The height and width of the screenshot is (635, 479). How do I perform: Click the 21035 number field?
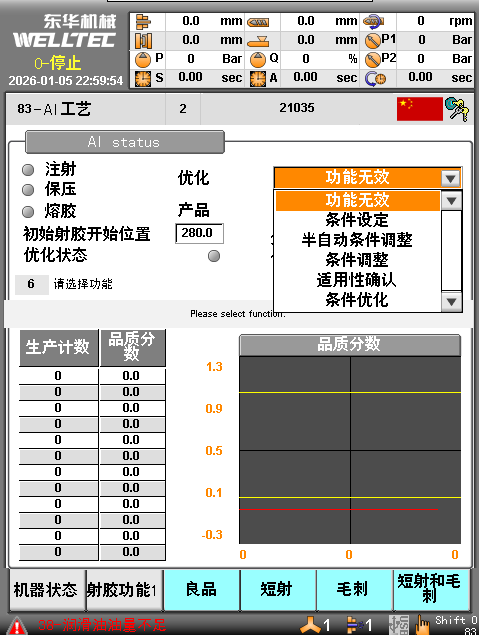click(x=297, y=108)
